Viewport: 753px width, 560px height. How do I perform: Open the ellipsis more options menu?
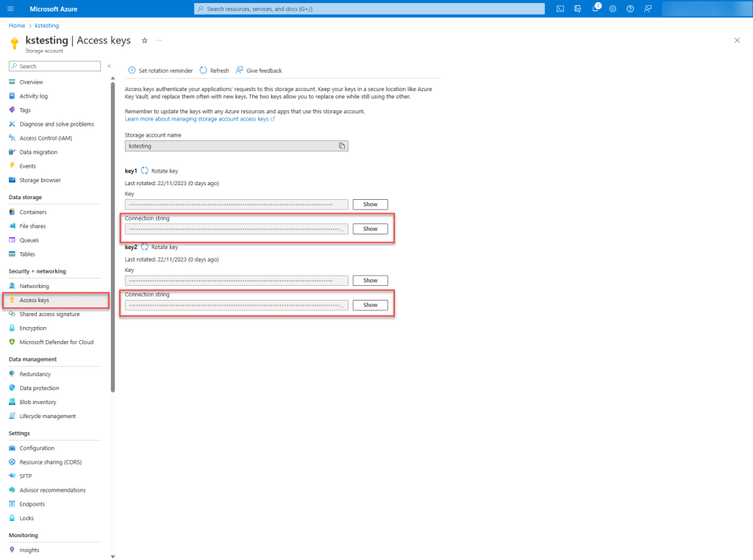pyautogui.click(x=159, y=40)
